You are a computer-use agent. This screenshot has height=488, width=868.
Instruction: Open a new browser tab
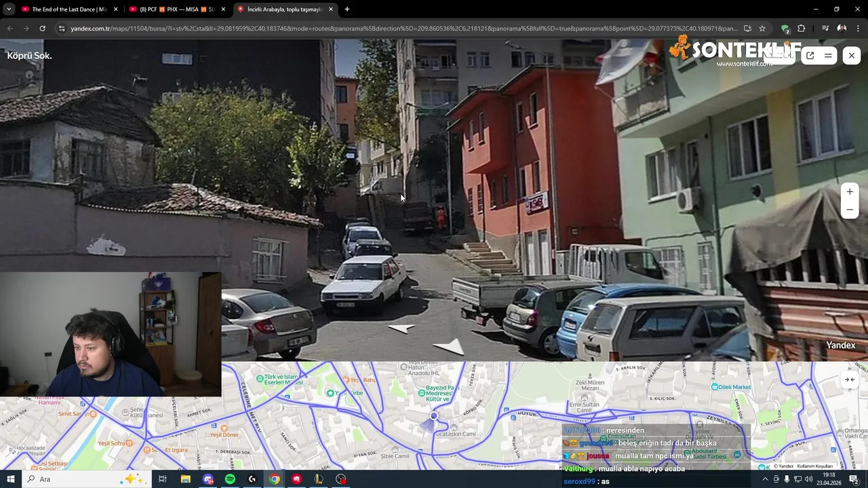coord(347,9)
